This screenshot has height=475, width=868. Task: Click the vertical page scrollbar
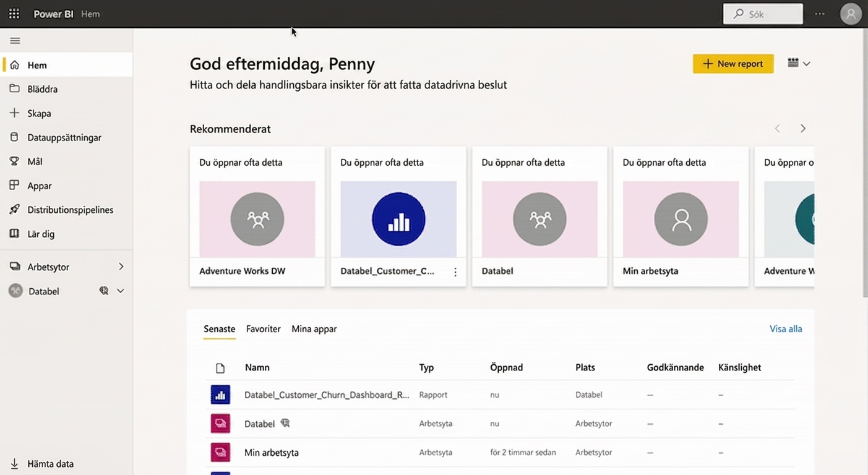point(865,162)
